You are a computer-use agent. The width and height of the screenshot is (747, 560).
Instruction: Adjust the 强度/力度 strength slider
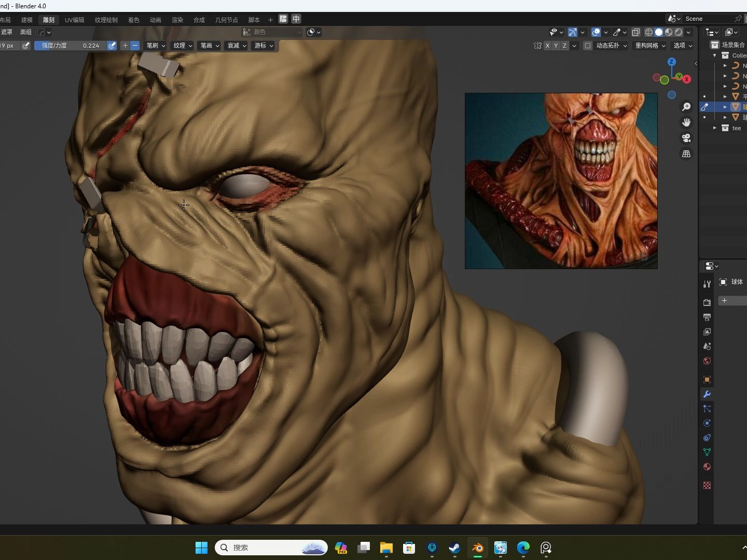70,46
